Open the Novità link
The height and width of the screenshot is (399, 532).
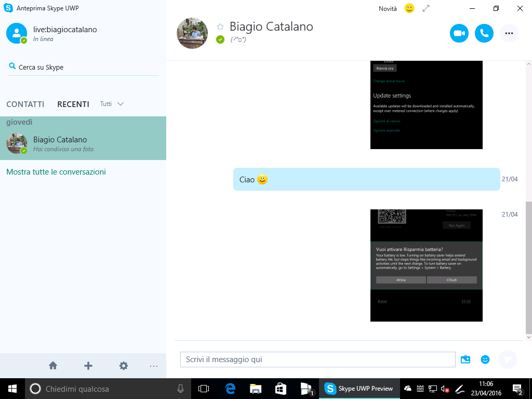pos(388,9)
